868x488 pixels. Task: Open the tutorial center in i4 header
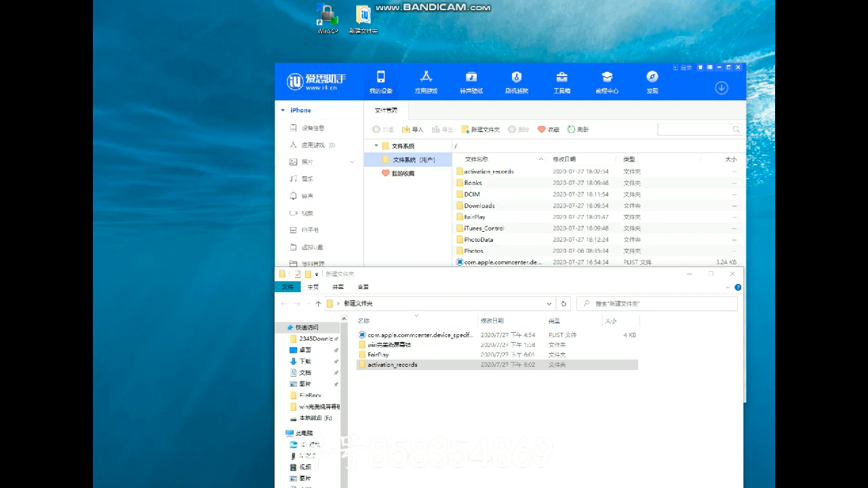607,82
